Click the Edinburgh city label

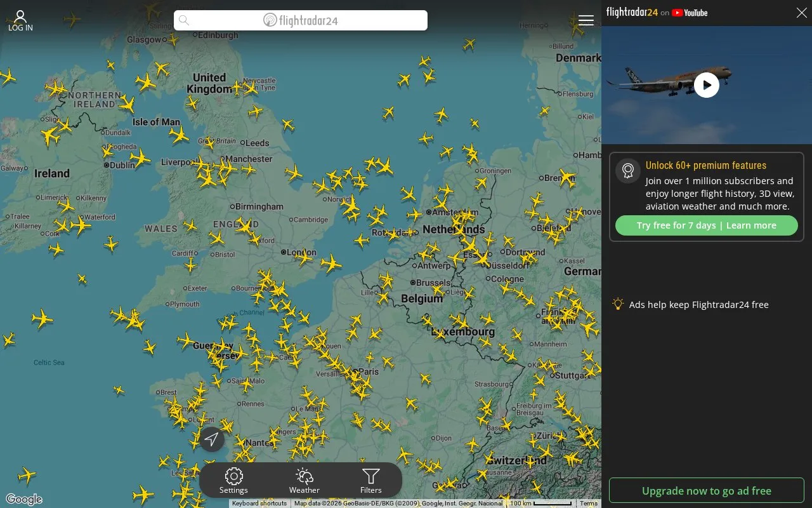pos(218,36)
